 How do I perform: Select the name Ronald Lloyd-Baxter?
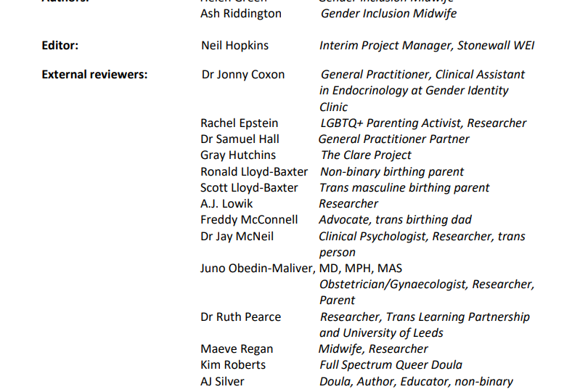(254, 172)
